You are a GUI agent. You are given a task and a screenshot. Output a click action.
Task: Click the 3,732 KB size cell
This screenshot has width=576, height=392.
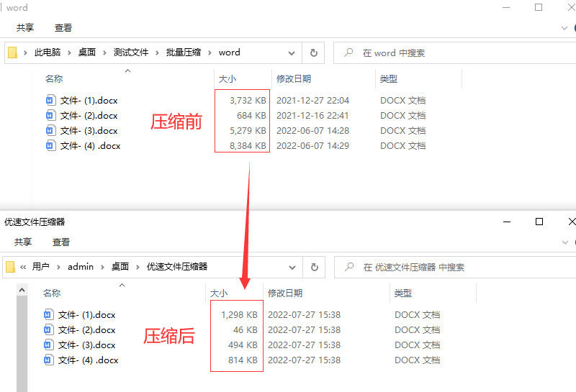[x=248, y=100]
